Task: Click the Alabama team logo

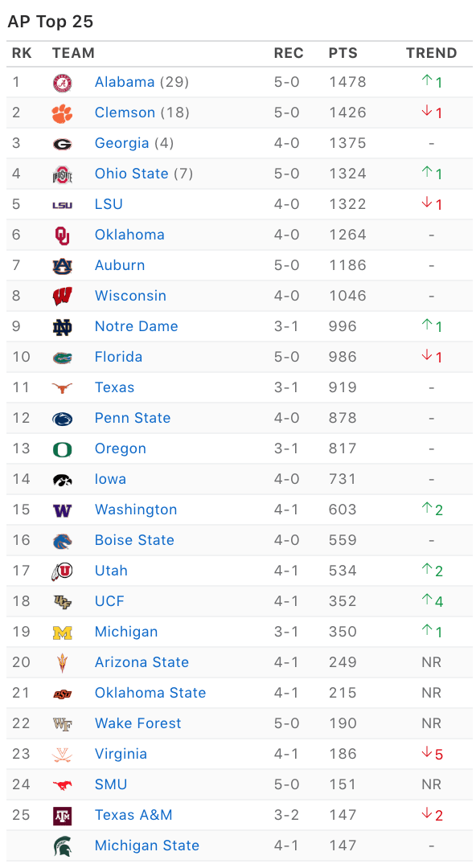Action: (x=62, y=83)
